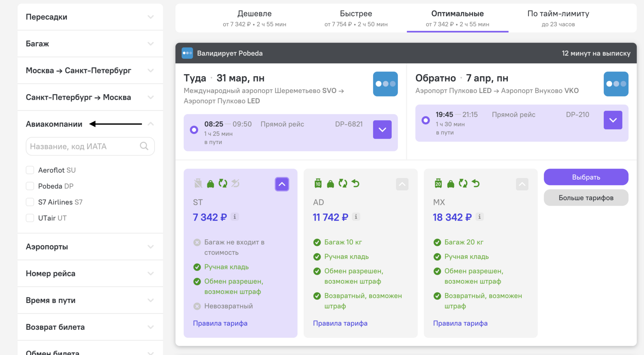Click refund arrow icon in AD tariff
644x355 pixels.
(x=356, y=183)
